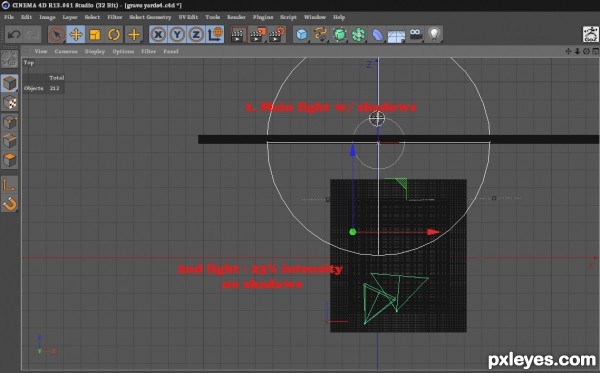The height and width of the screenshot is (373, 600).
Task: Toggle Axis mode L-shaped icon
Action: [x=9, y=185]
